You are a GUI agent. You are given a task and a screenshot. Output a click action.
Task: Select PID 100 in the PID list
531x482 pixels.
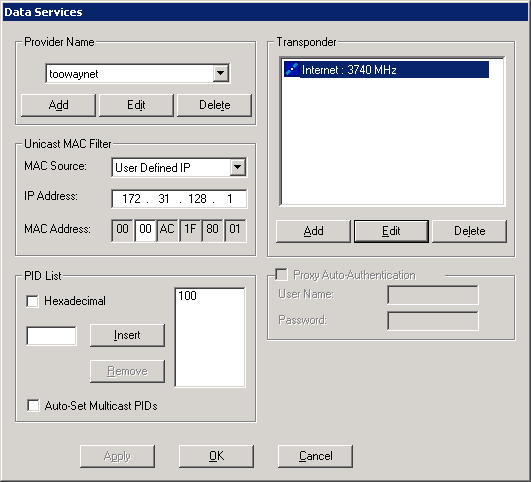(x=187, y=296)
